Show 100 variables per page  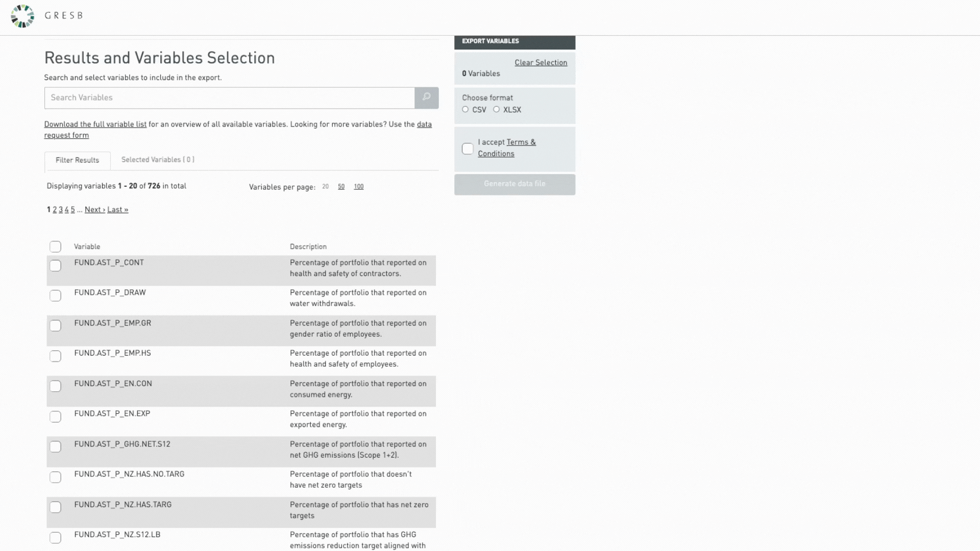pos(359,187)
